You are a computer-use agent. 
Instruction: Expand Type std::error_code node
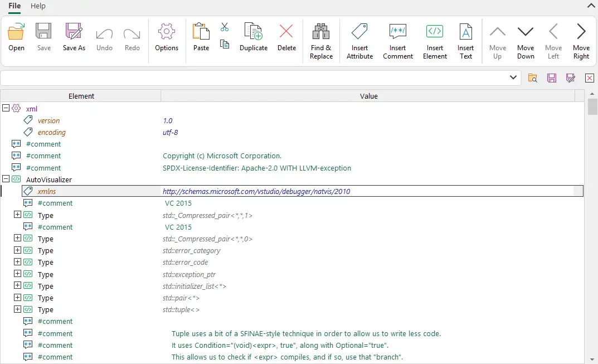click(17, 262)
